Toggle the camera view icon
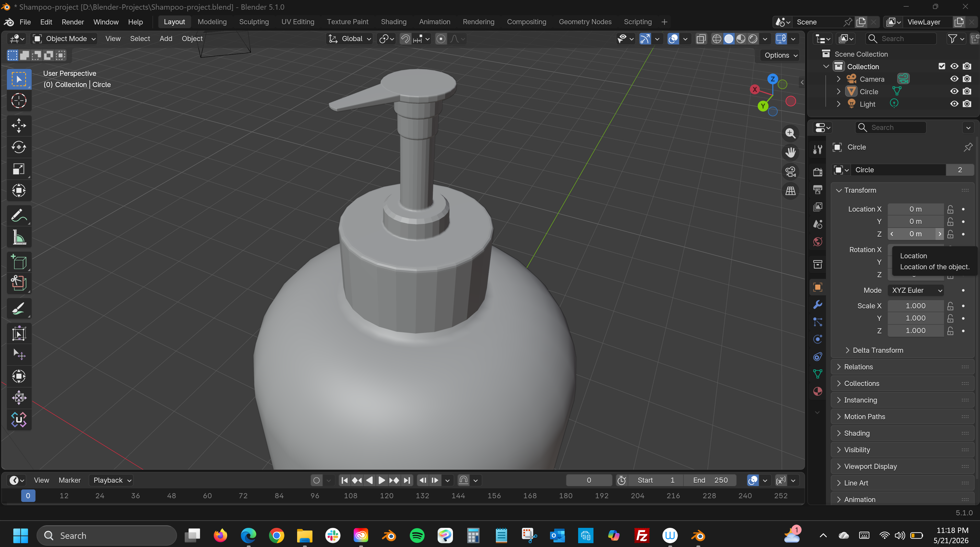The width and height of the screenshot is (980, 547). pyautogui.click(x=790, y=172)
